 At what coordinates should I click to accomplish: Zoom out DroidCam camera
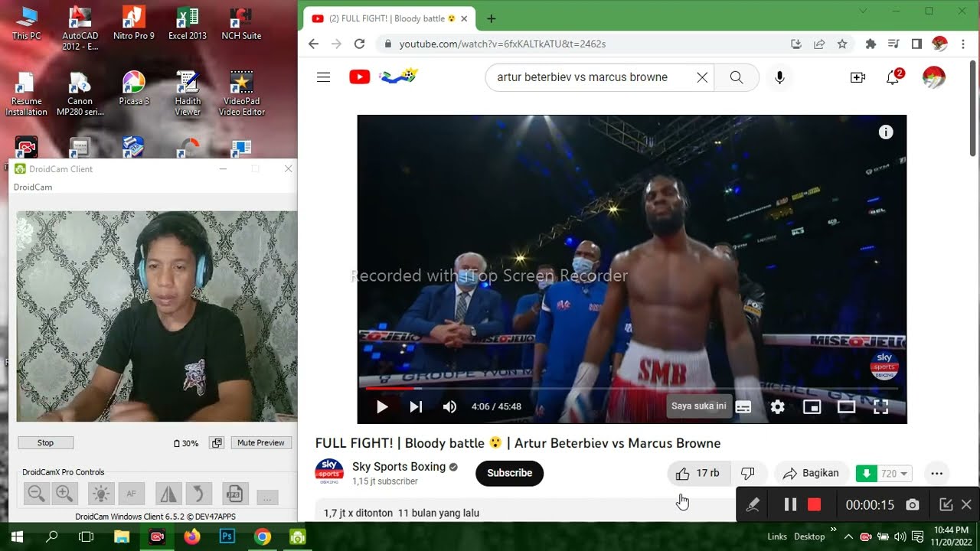pos(36,494)
